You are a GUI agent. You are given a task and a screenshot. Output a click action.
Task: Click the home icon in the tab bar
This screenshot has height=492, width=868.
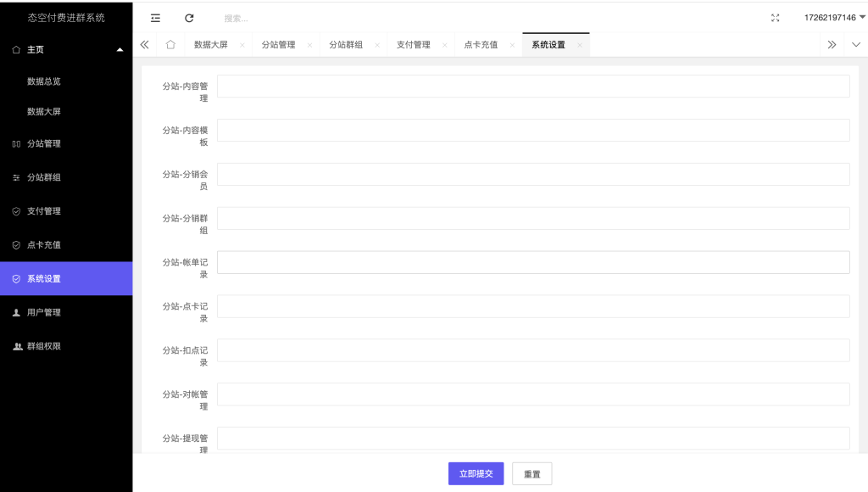coord(171,44)
